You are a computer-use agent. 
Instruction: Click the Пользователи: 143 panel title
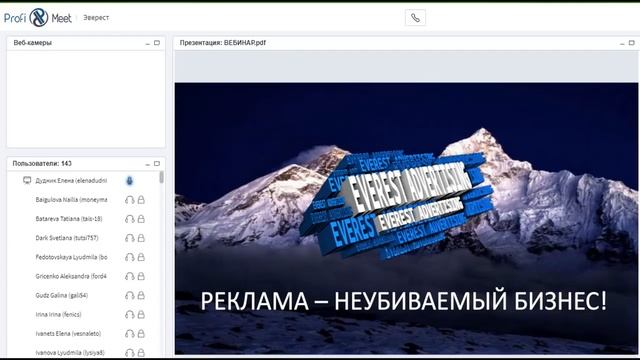click(x=42, y=164)
